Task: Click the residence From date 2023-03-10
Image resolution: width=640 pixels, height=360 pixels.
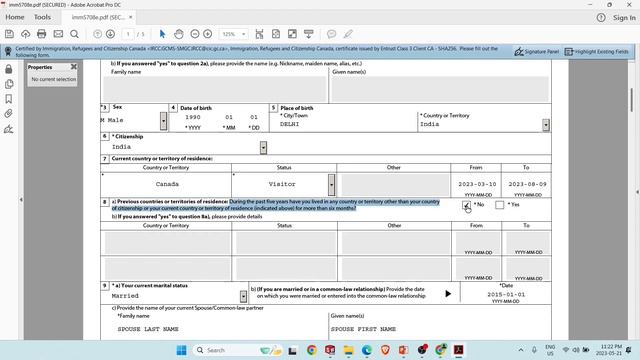Action: point(477,184)
